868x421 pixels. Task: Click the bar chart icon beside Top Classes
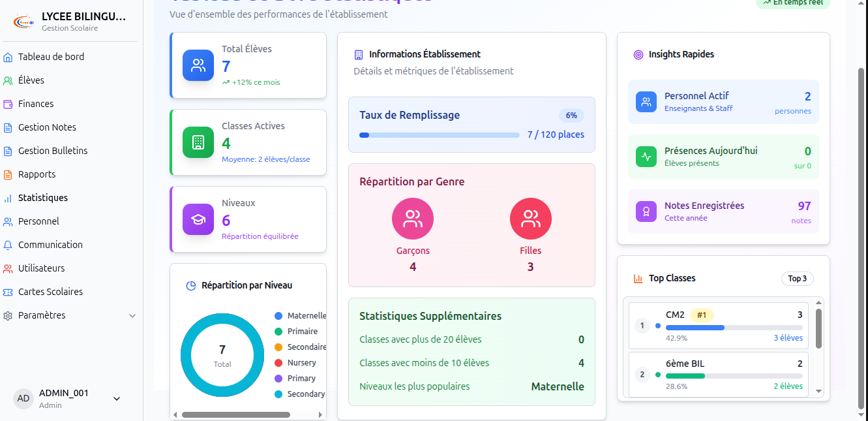pos(638,279)
